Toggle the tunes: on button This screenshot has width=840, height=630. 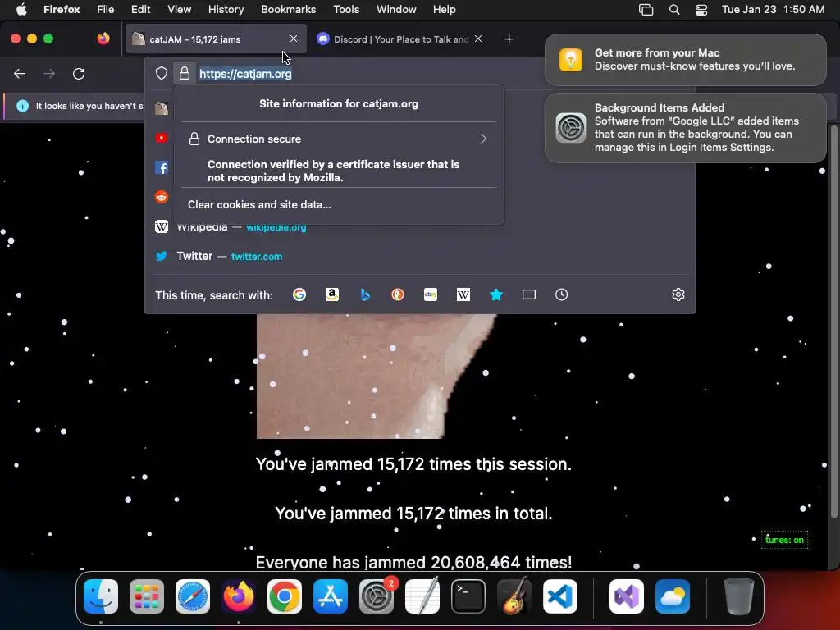click(x=784, y=540)
